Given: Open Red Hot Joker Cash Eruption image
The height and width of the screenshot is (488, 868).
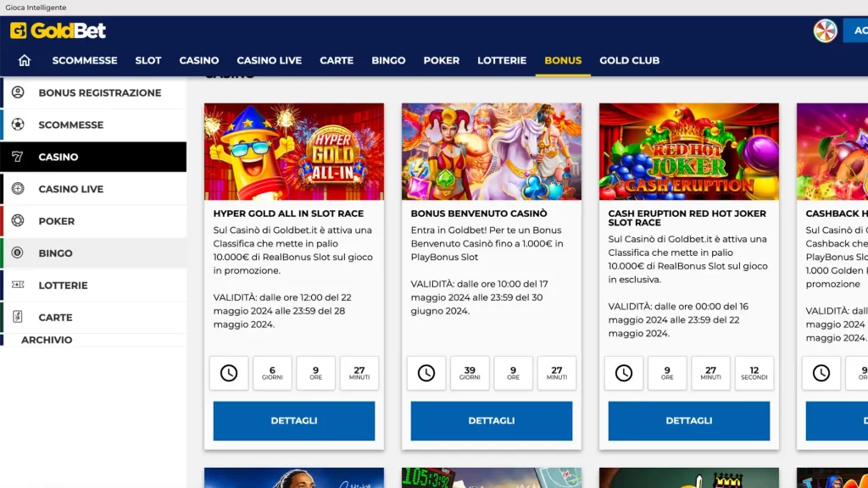Looking at the screenshot, I should (x=688, y=152).
